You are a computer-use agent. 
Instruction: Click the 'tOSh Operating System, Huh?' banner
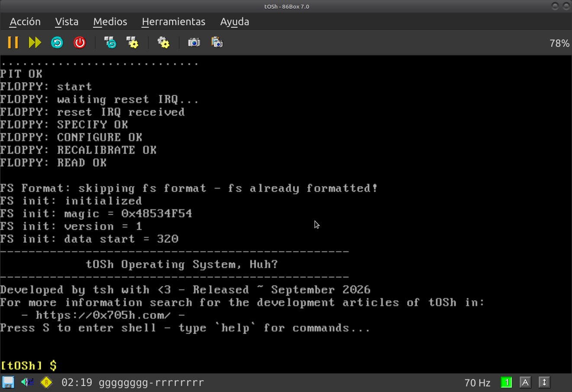[x=182, y=264]
